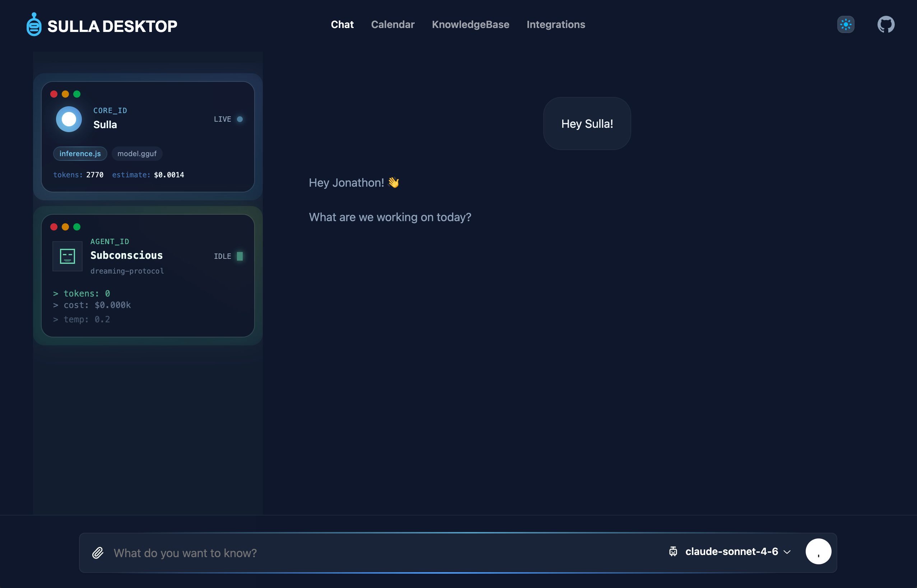This screenshot has width=917, height=588.
Task: Click the robot icon beside claude-sonnet-4-6
Action: pyautogui.click(x=673, y=551)
